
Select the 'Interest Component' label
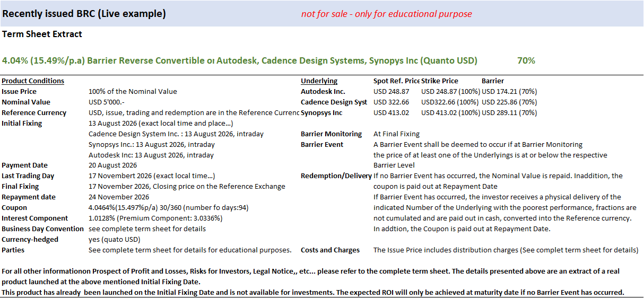click(x=35, y=218)
